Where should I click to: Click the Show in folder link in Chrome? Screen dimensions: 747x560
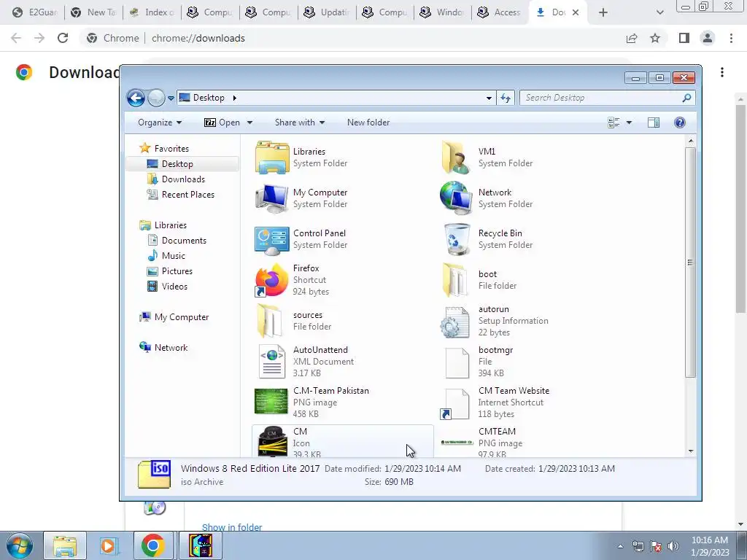(232, 527)
